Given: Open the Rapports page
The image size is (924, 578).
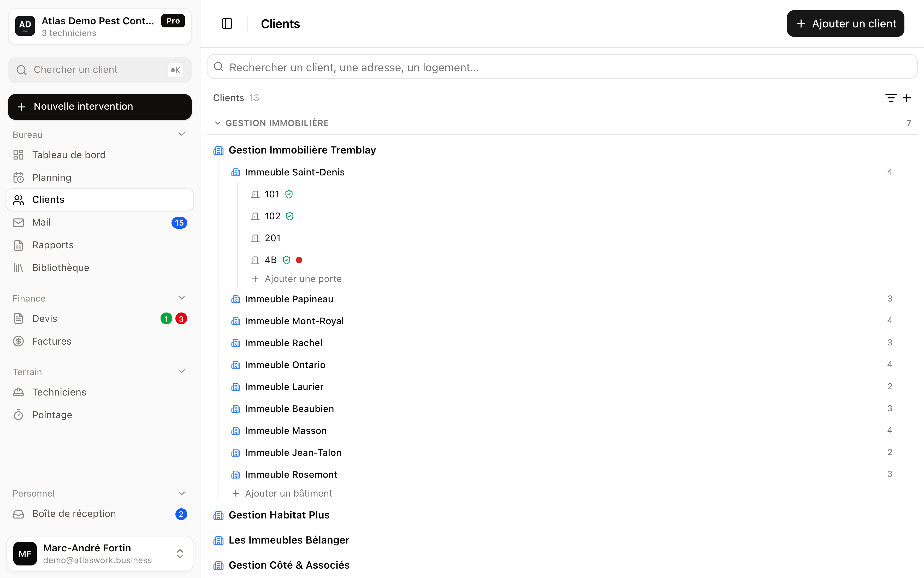Looking at the screenshot, I should pos(100,245).
